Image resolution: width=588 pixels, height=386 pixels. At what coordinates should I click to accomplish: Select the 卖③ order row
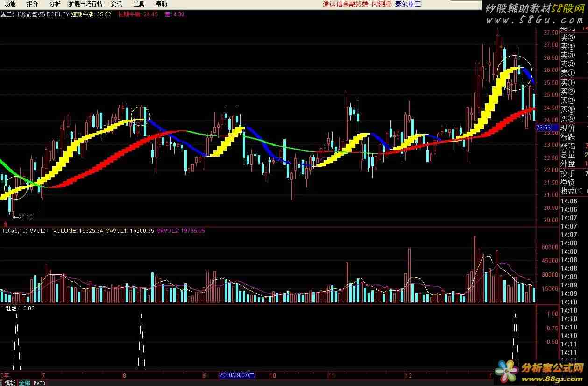click(569, 56)
